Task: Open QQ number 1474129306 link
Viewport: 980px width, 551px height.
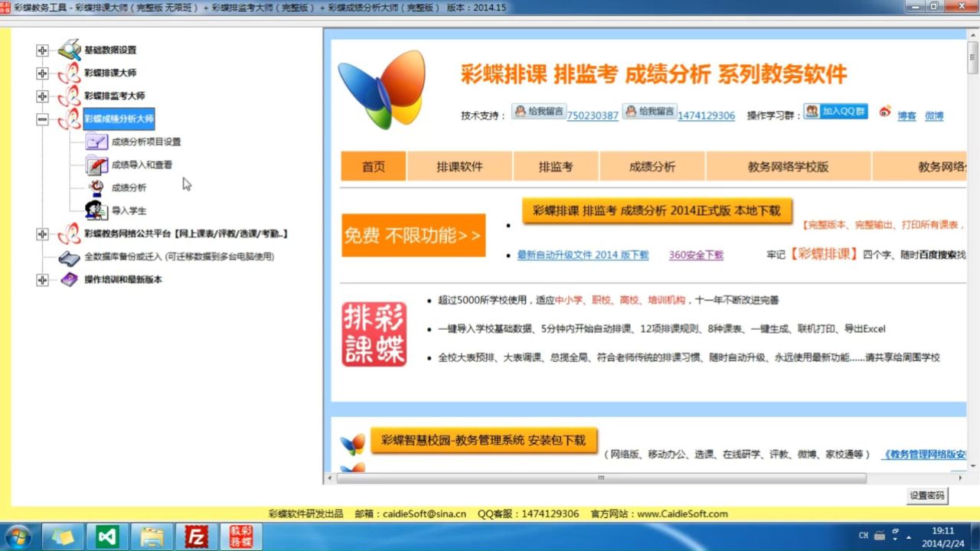Action: click(x=706, y=116)
